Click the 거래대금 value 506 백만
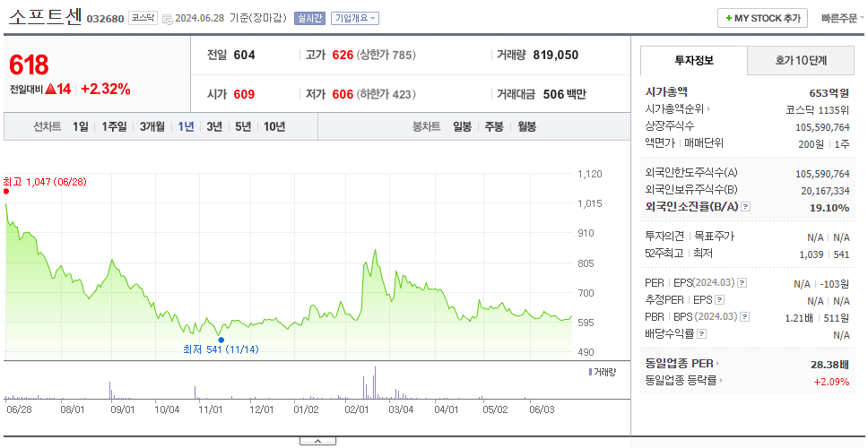Image resolution: width=868 pixels, height=448 pixels. (x=565, y=95)
